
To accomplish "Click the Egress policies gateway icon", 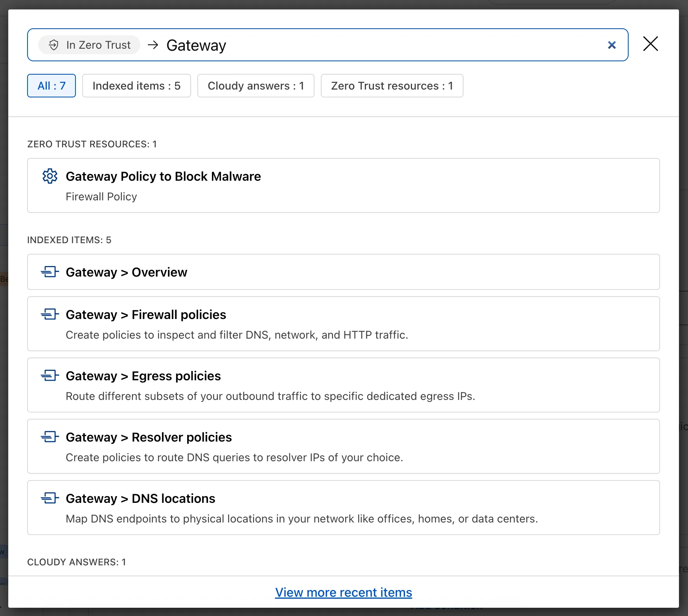I will tap(50, 376).
